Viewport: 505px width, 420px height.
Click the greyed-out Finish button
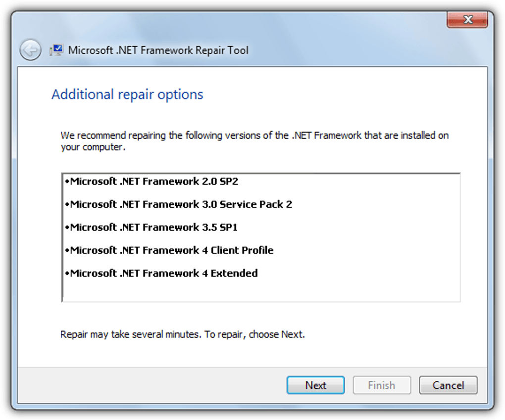(x=381, y=385)
